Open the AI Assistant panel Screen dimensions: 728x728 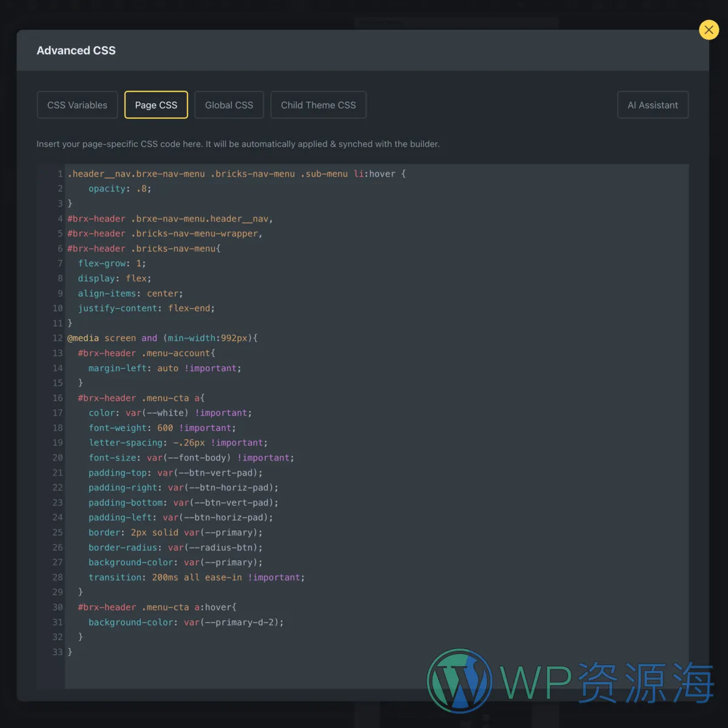click(x=653, y=105)
